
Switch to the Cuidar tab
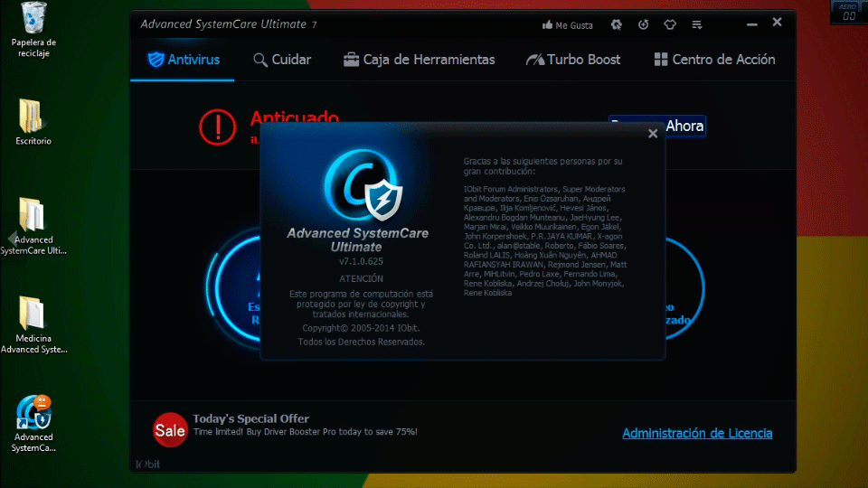pyautogui.click(x=282, y=60)
